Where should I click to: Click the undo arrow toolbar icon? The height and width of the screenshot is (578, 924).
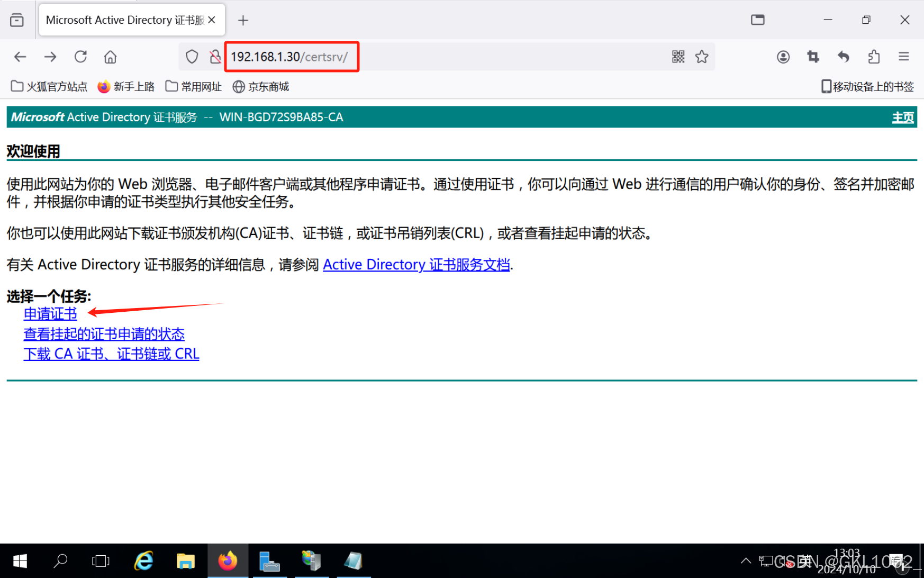click(844, 57)
